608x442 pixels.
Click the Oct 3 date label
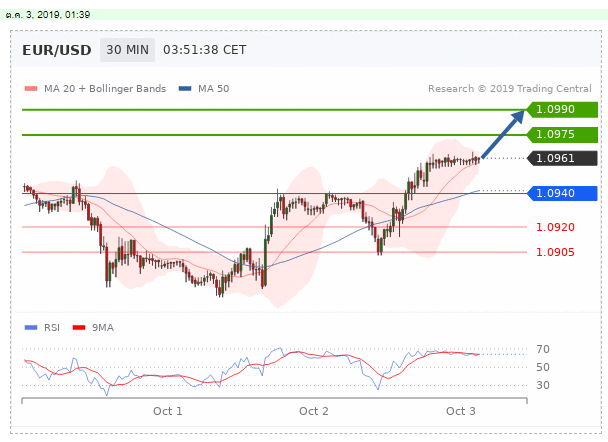461,411
